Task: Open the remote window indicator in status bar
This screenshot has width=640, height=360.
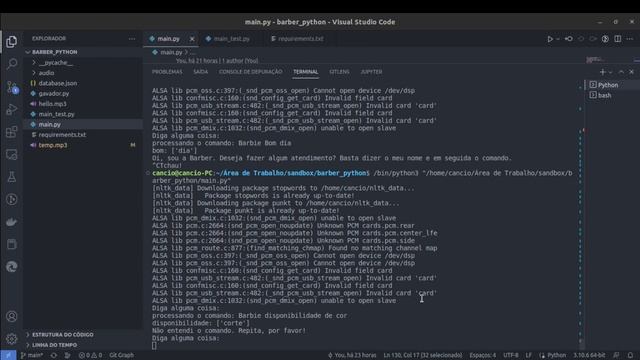Action: point(8,355)
